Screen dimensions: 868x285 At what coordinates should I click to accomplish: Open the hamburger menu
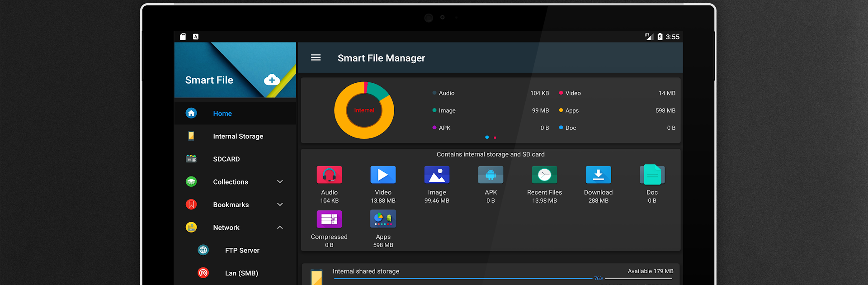click(316, 57)
